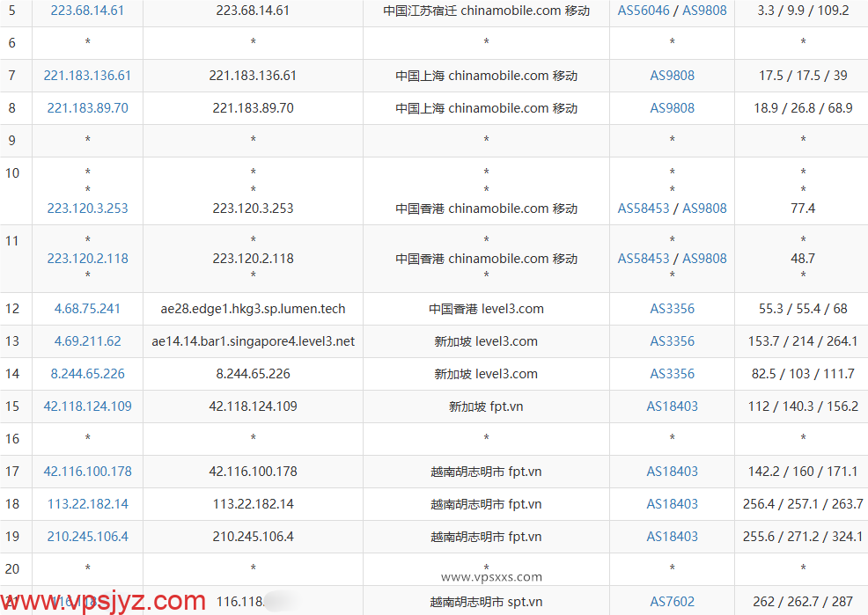Open the 223.120.3.253 Hong Kong IP link
Screen dimensions: 868x615
point(87,209)
